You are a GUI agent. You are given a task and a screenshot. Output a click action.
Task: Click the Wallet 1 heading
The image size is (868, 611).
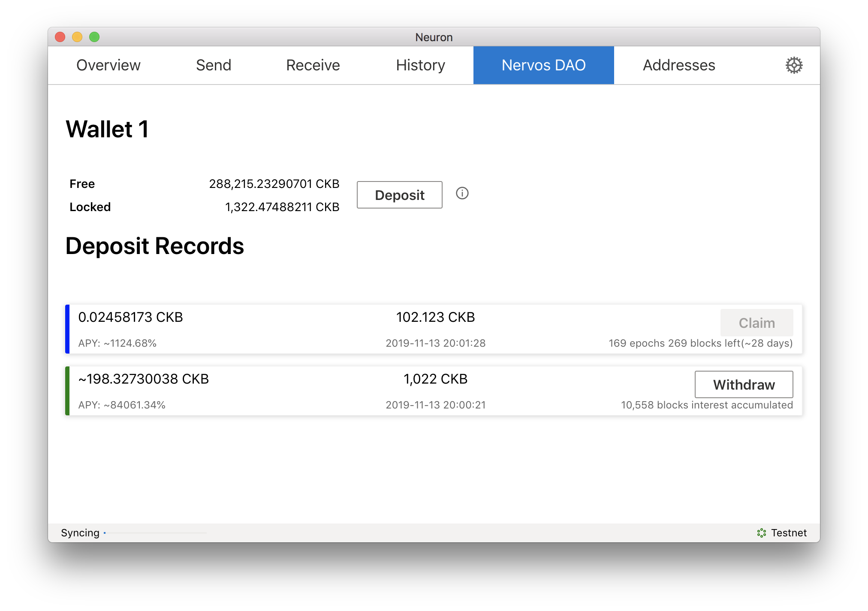tap(107, 129)
